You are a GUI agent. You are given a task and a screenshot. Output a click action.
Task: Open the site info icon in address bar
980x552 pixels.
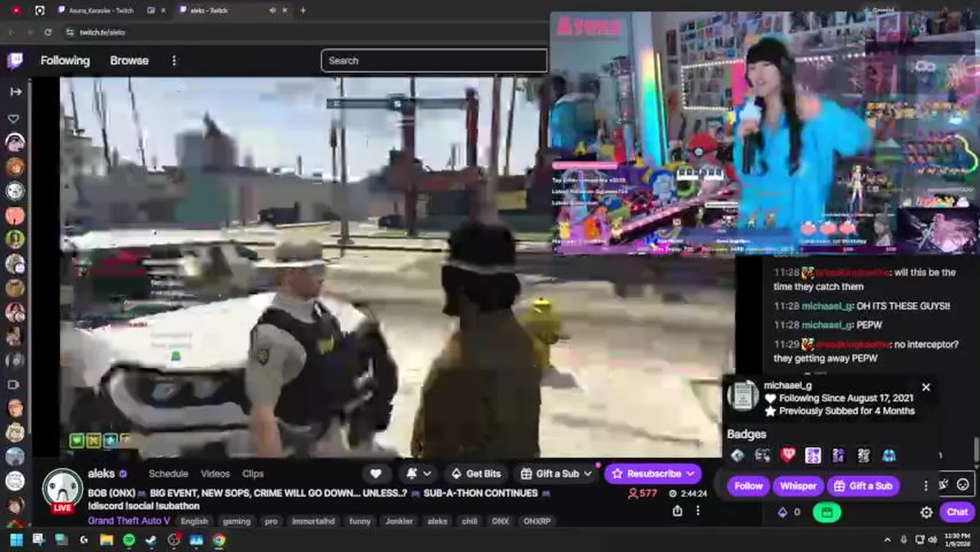point(70,32)
